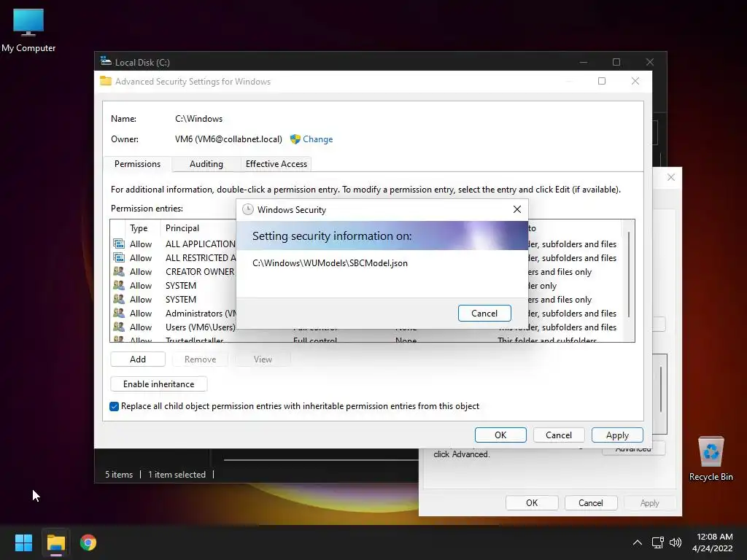Click the scrollbar in the Properties dialog
Viewport: 747px width, 560px height.
[661, 389]
